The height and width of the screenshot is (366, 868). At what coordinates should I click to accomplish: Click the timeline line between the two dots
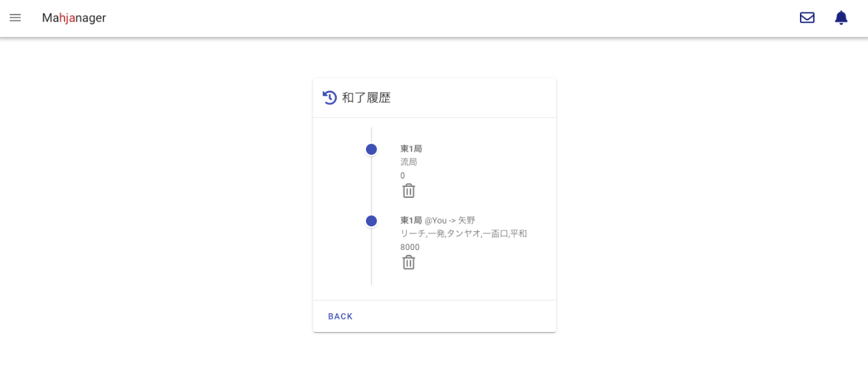372,185
